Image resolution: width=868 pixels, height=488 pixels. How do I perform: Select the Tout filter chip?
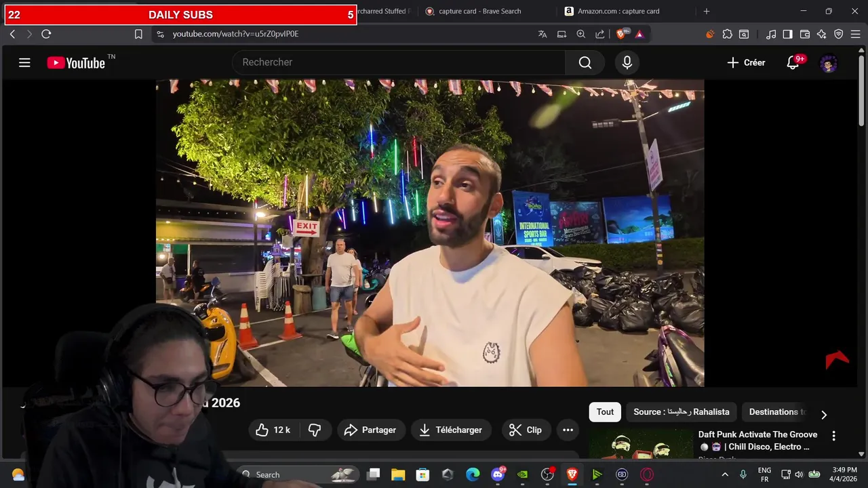(x=605, y=411)
